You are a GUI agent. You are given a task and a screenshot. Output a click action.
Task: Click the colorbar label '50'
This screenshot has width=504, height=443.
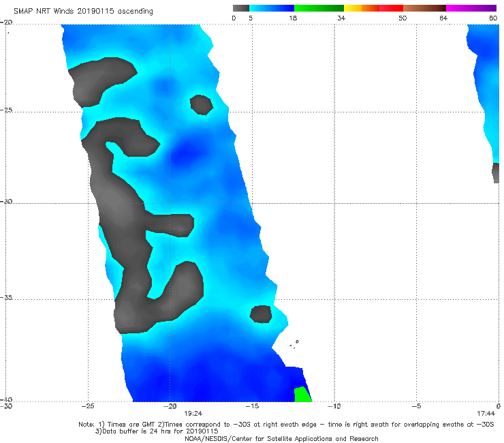403,18
